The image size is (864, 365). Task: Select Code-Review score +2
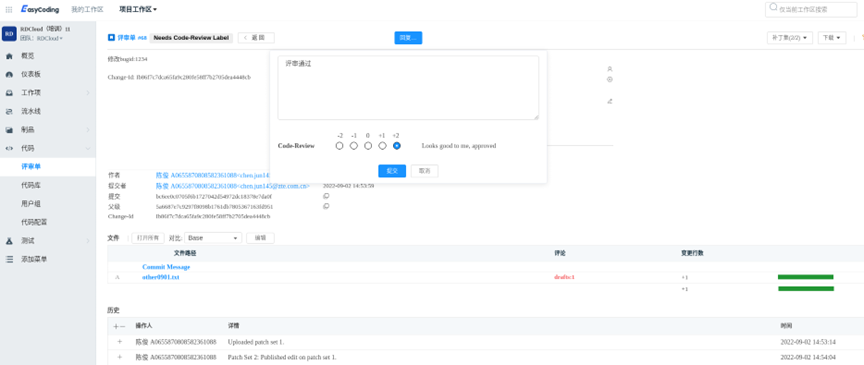point(397,146)
